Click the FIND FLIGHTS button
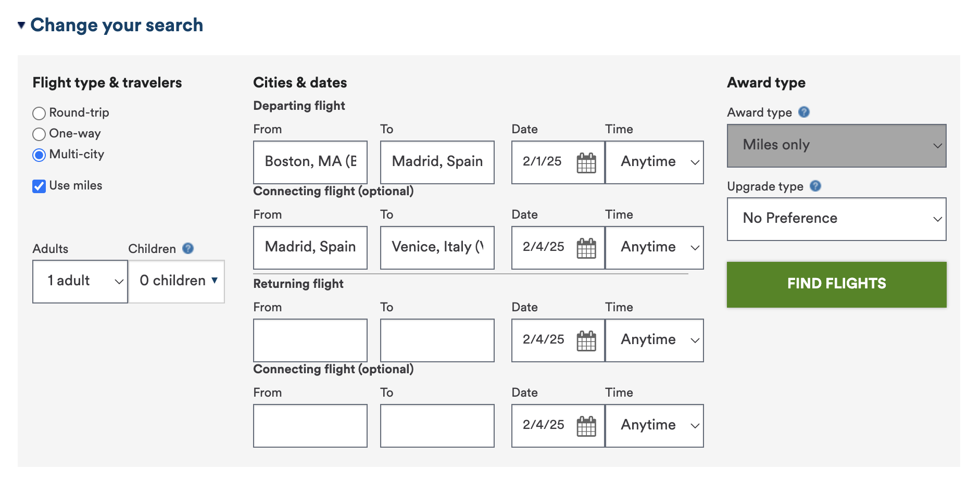The width and height of the screenshot is (980, 481). tap(836, 284)
